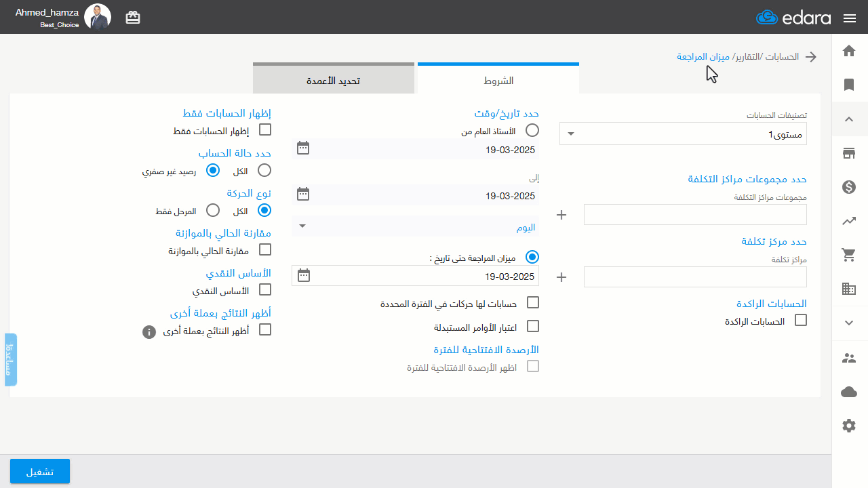
Task: Click the home icon in sidebar
Action: point(849,51)
